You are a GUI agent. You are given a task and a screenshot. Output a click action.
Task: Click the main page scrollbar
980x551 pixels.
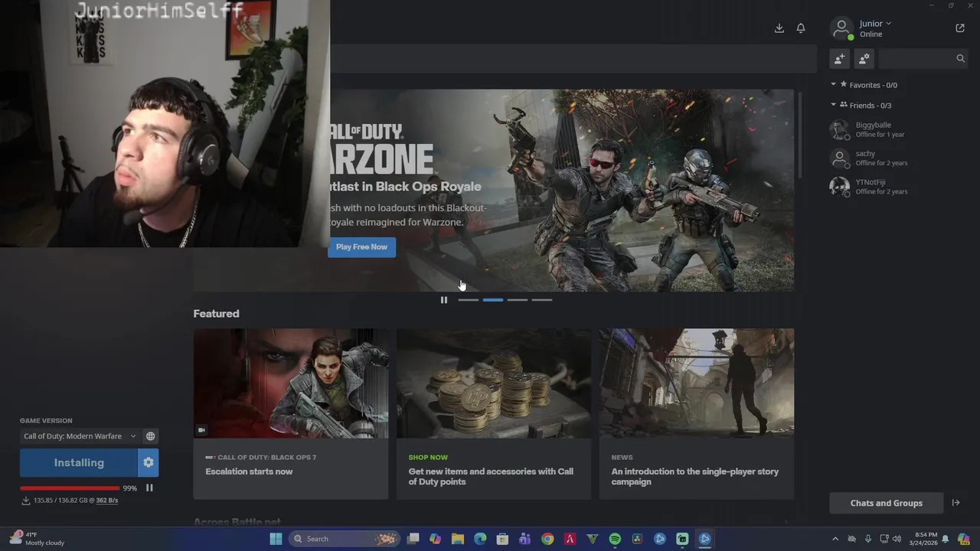[x=800, y=135]
